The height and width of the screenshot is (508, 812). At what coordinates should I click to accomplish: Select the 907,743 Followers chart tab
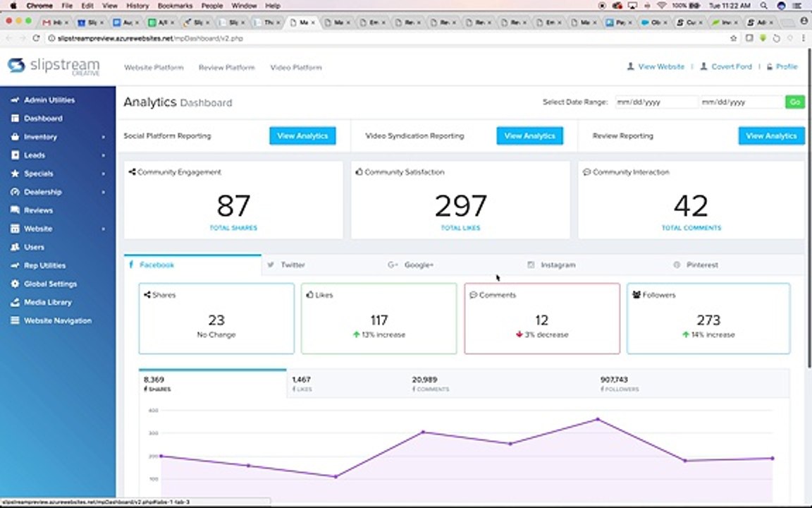(620, 384)
